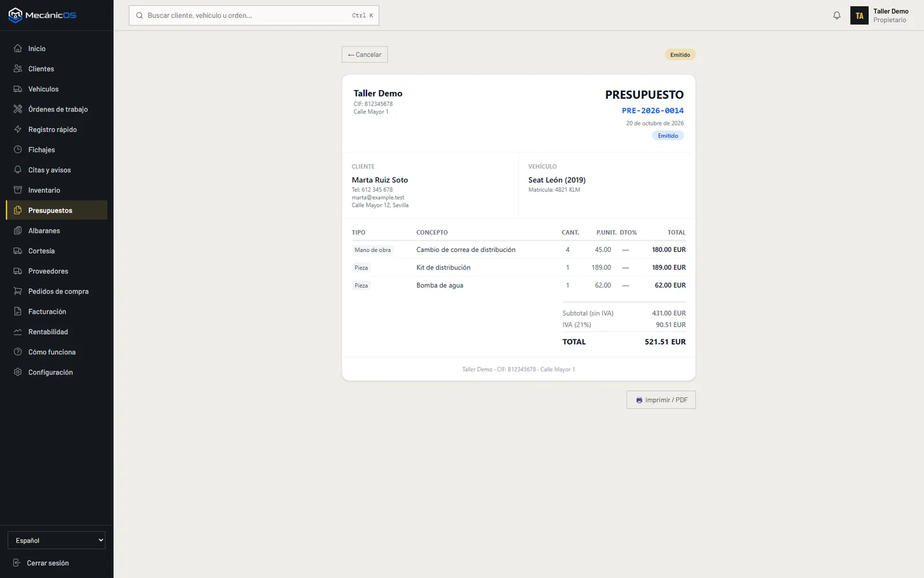
Task: Click the Cancelar button
Action: click(364, 54)
